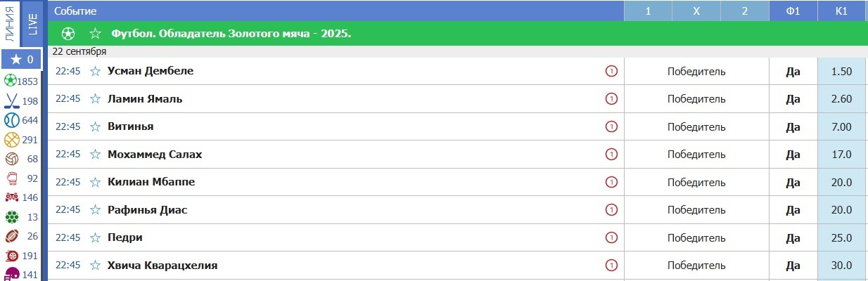Expand extra markets for Мохаммед Салах
The image size is (868, 281).
coord(611,155)
